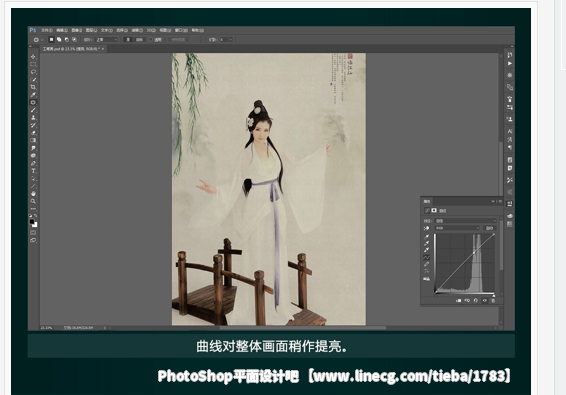Click the gray point eyedropper in Curves
The image size is (566, 395).
(427, 243)
